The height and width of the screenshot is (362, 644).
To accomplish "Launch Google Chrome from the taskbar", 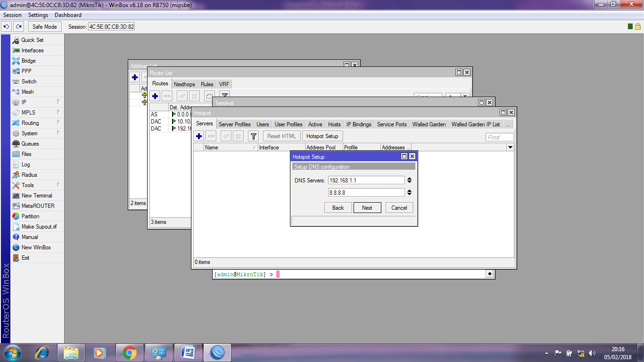I will tap(129, 352).
